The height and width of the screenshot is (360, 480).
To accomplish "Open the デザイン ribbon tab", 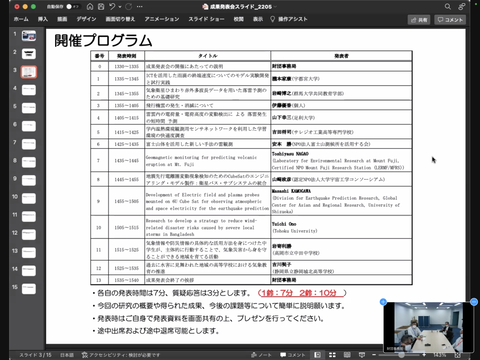I will (86, 19).
